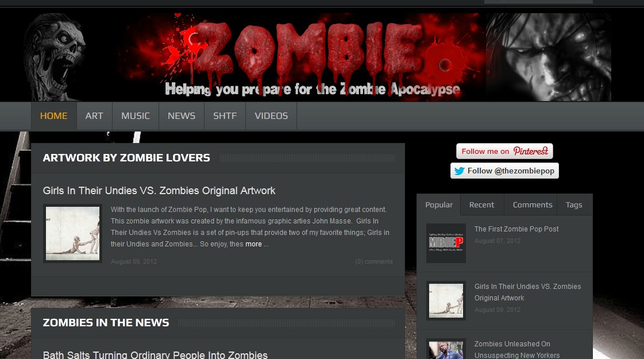The width and height of the screenshot is (644, 359).
Task: Open the Comments tab in sidebar
Action: click(x=533, y=204)
